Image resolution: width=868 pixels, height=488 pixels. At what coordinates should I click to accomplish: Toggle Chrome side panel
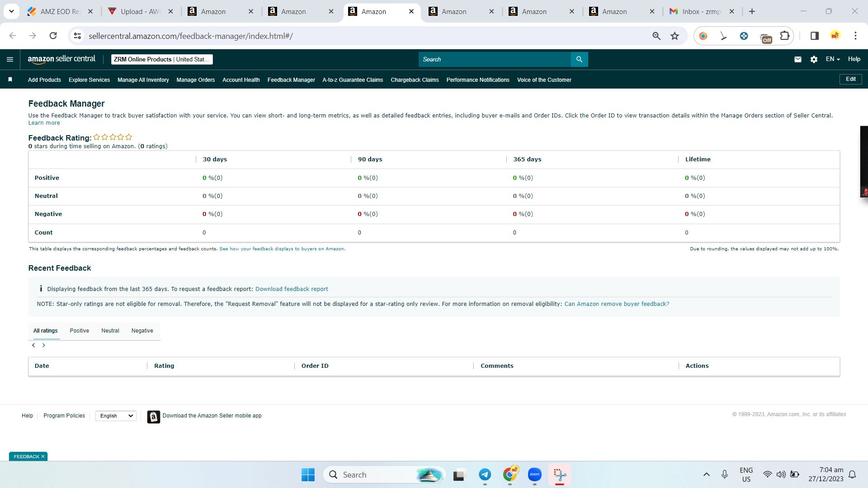click(815, 36)
